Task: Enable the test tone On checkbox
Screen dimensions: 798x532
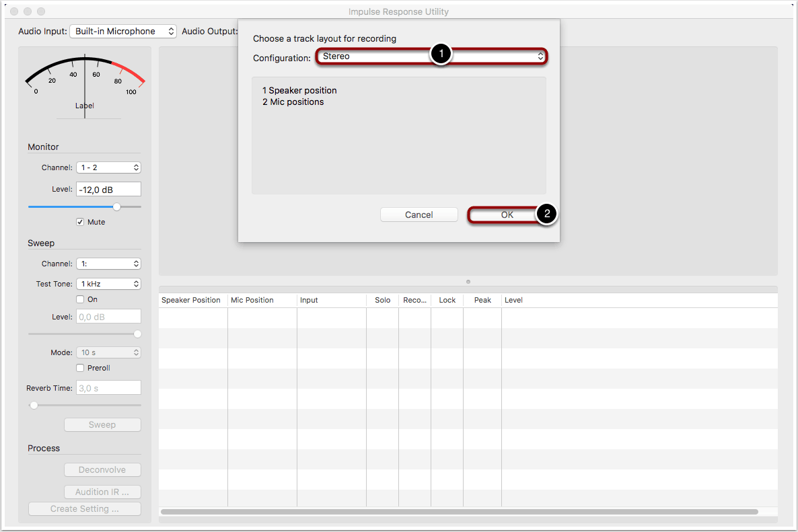Action: point(80,299)
